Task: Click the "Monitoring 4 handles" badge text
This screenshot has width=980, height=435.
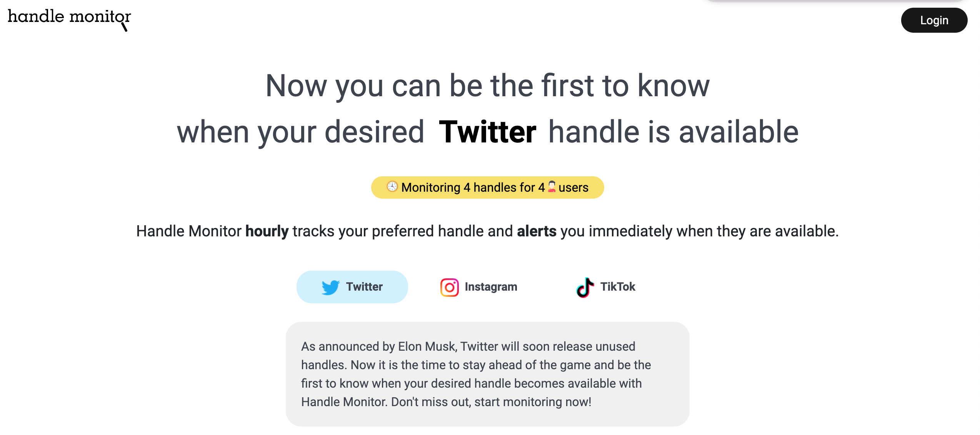Action: pyautogui.click(x=473, y=187)
